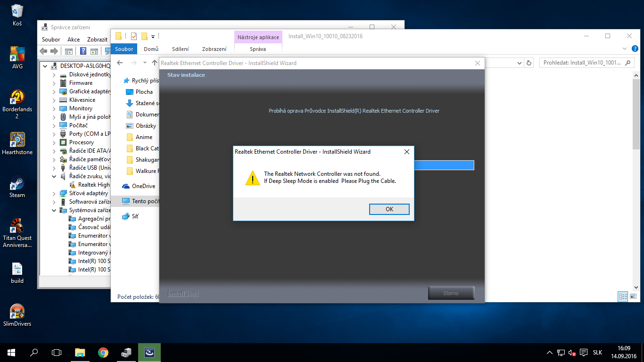Click the Device Manager forward arrow toolbar icon
The width and height of the screenshot is (644, 362).
click(x=54, y=51)
